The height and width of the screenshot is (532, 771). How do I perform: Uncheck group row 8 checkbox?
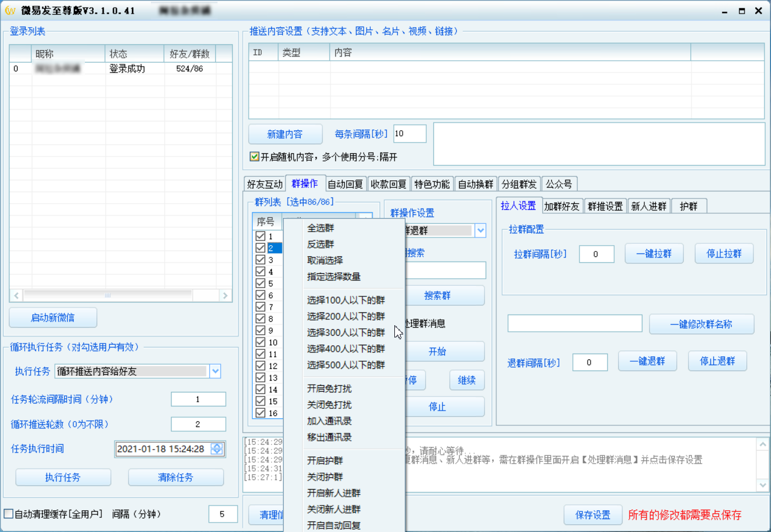click(x=261, y=319)
